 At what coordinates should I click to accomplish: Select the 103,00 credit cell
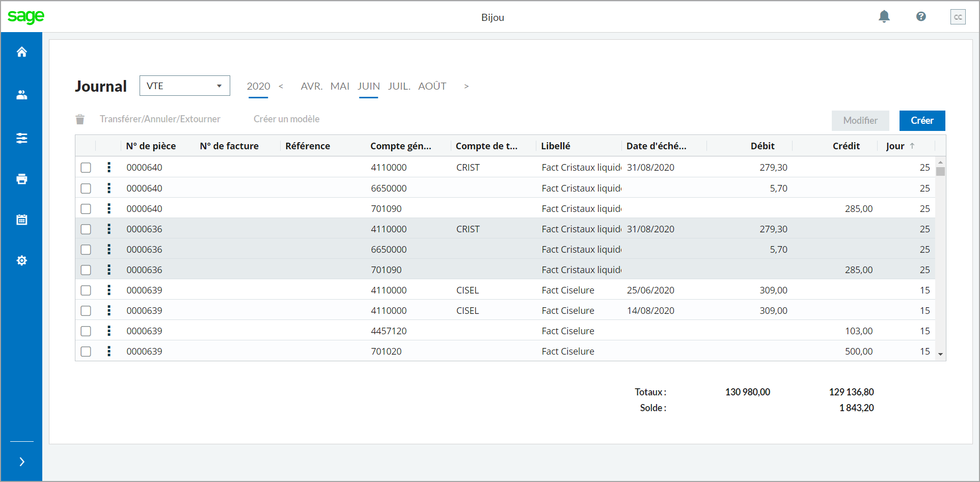[x=859, y=331]
